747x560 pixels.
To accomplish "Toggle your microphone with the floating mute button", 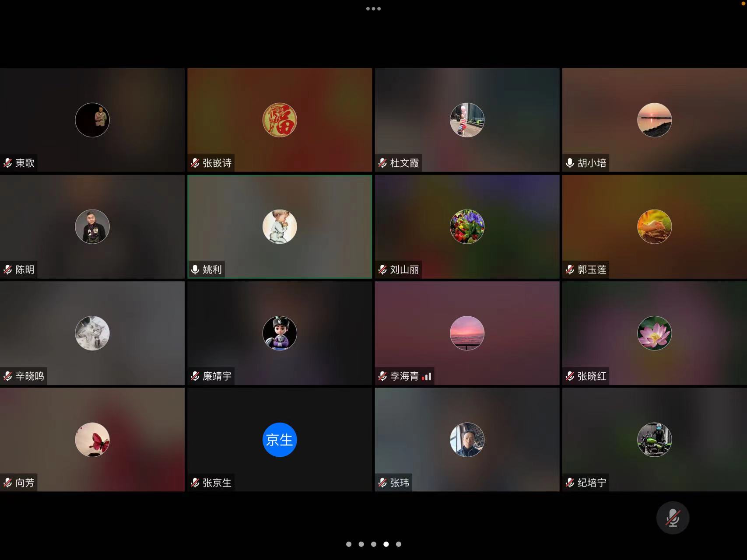I will point(673,518).
